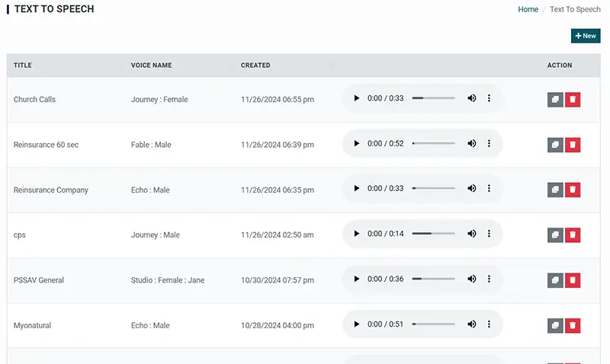Delete the PSSAV General entry
This screenshot has height=364, width=610.
573,280
